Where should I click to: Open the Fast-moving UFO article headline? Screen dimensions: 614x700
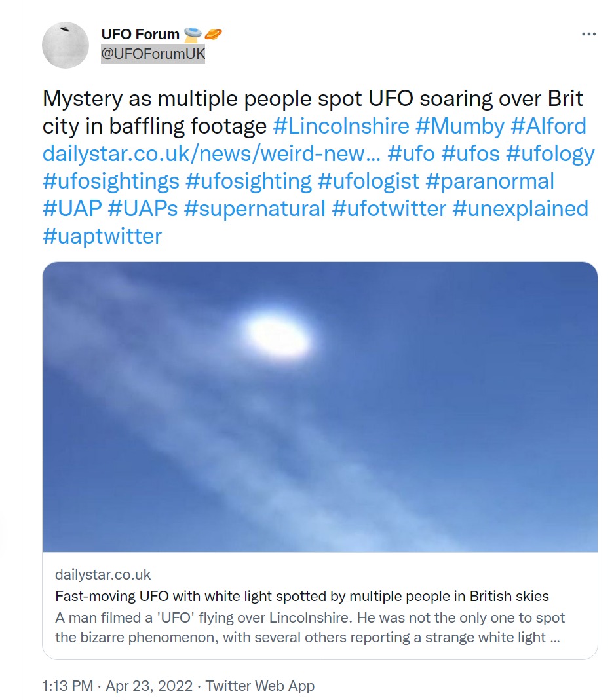click(x=302, y=597)
